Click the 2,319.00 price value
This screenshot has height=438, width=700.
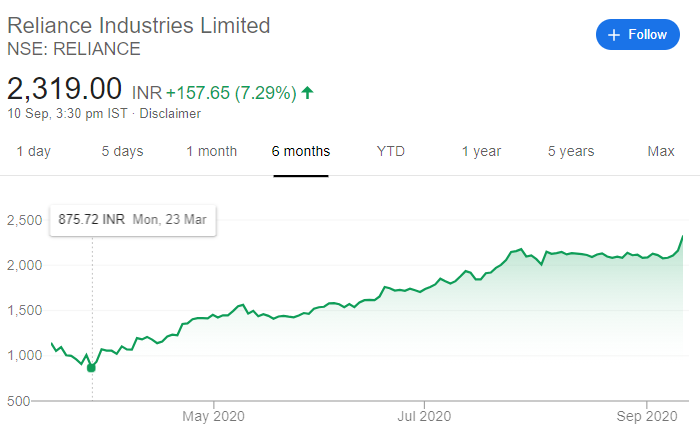point(64,88)
